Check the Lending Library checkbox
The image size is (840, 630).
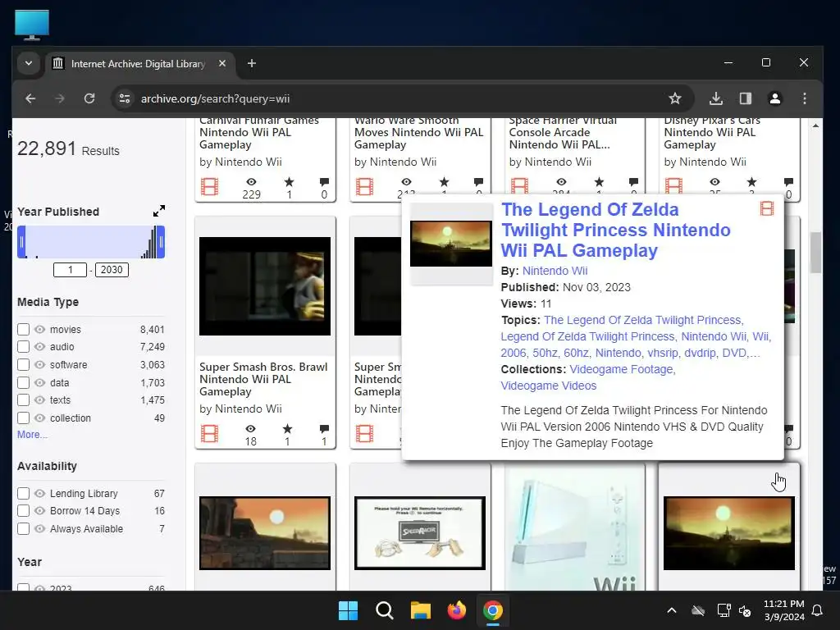point(23,493)
